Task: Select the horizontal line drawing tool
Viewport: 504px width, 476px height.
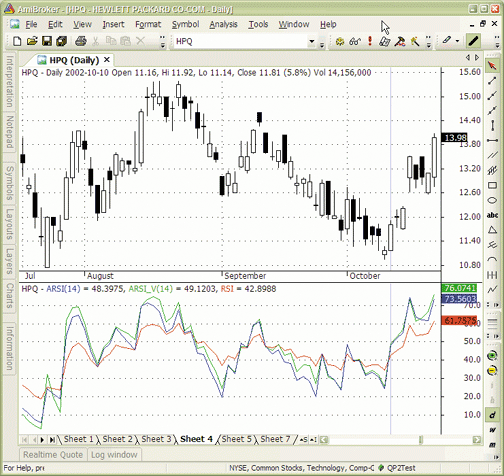Action: coord(492,140)
